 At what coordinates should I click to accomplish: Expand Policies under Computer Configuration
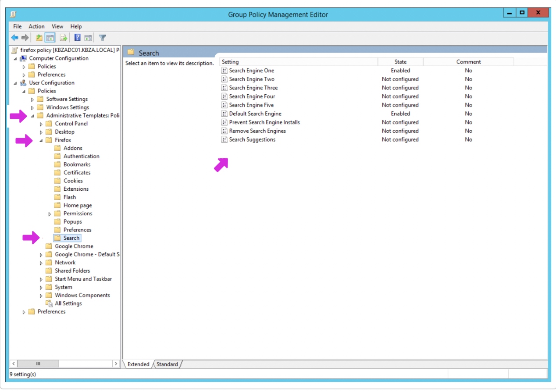[24, 67]
